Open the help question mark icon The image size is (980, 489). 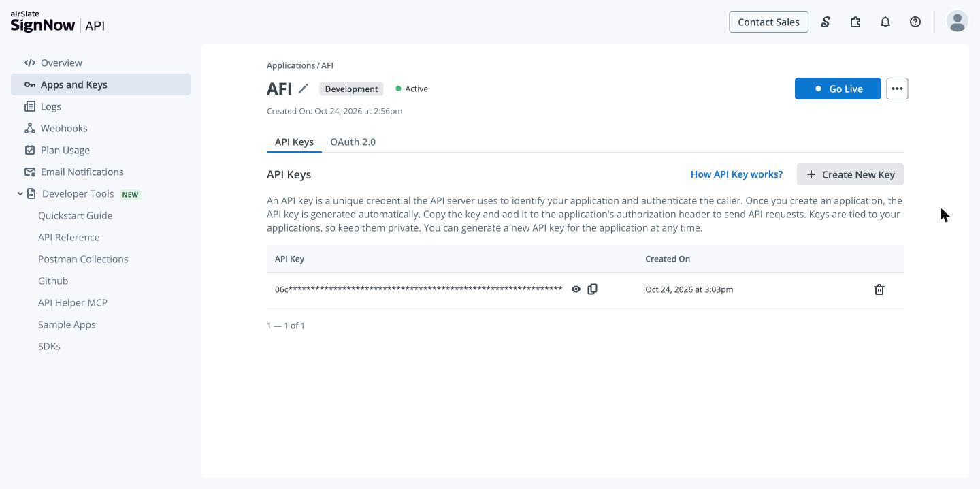(x=915, y=22)
